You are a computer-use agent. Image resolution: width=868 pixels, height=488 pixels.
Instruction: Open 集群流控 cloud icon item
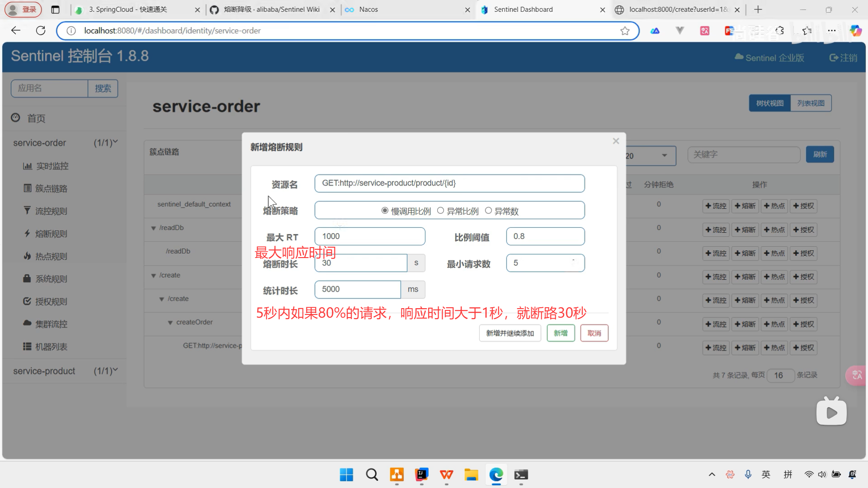pos(28,324)
